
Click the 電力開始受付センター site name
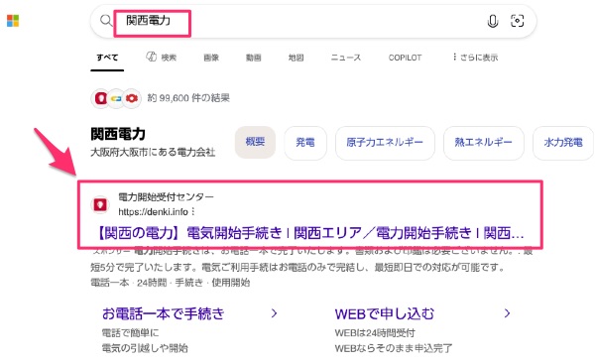[167, 197]
